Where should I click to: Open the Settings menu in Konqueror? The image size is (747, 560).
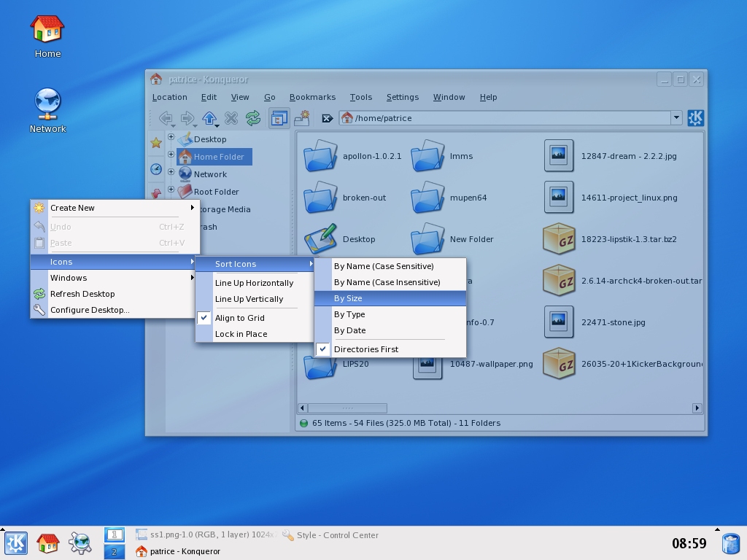(x=403, y=97)
